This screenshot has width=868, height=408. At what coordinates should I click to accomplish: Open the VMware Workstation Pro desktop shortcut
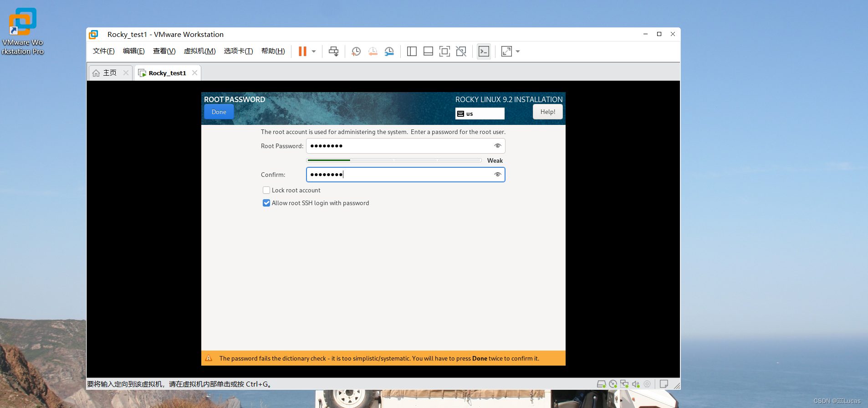(23, 31)
